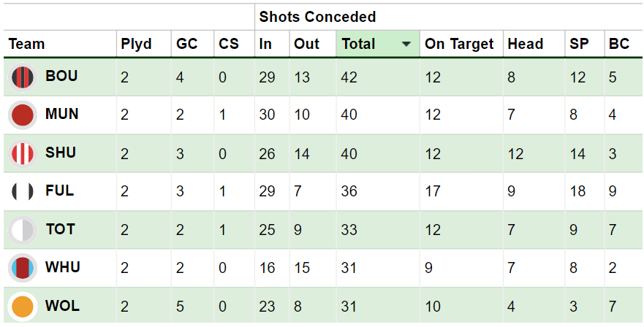Open the FUL team name link

click(59, 191)
